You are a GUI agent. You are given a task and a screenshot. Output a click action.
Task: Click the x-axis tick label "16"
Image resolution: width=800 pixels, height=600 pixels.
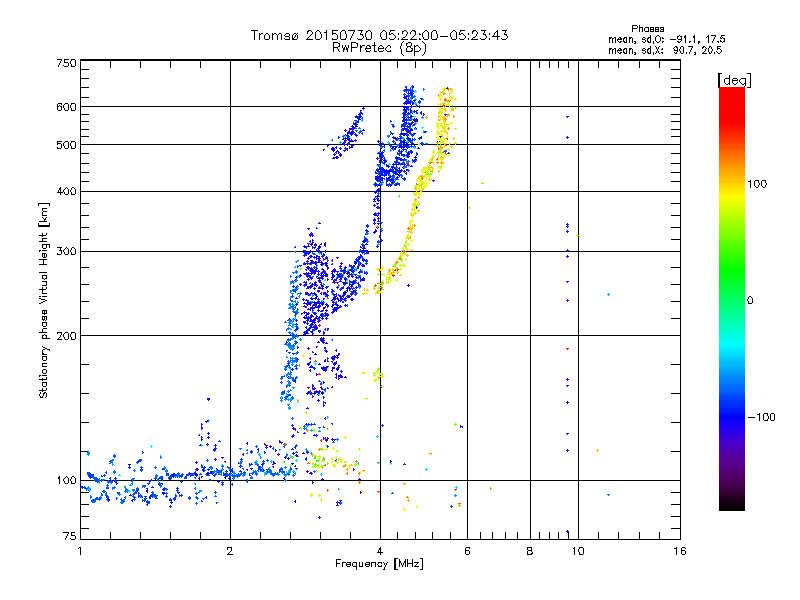(x=680, y=551)
